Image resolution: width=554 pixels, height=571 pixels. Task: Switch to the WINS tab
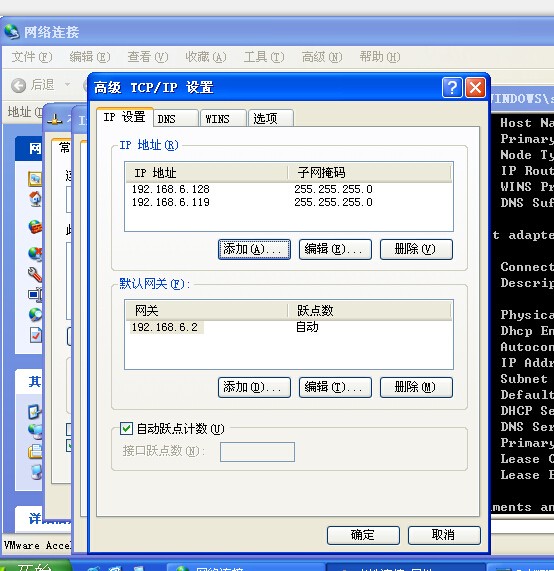click(x=223, y=119)
